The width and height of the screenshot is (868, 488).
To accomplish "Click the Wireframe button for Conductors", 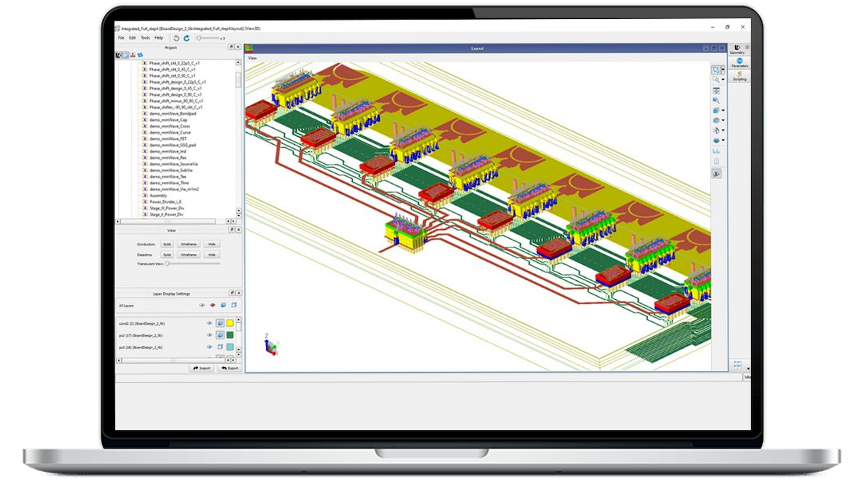I will pyautogui.click(x=188, y=244).
